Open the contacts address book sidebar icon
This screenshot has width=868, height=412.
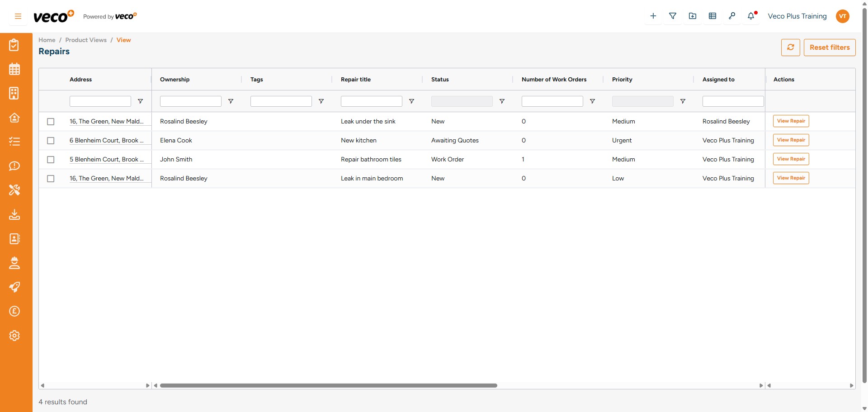point(15,239)
